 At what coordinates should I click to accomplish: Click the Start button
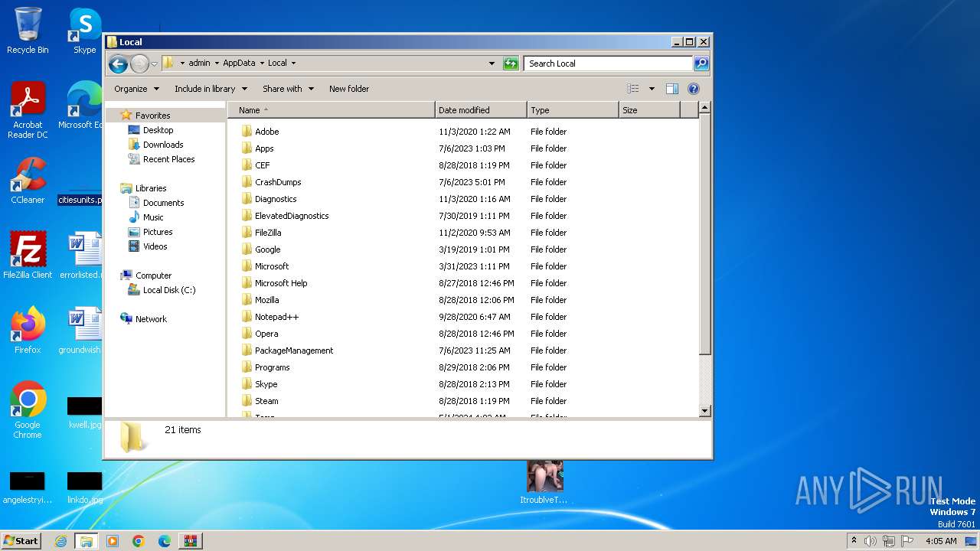(x=21, y=540)
